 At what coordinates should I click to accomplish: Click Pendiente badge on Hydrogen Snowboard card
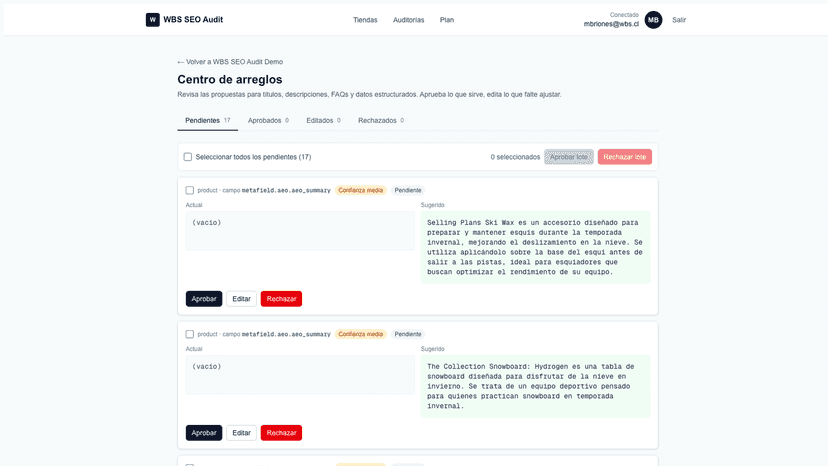click(x=408, y=334)
